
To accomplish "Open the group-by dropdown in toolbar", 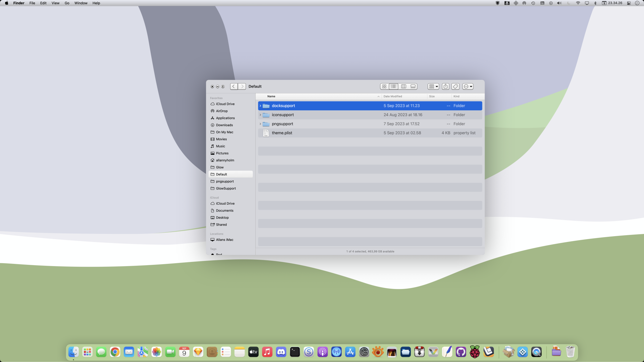I will tap(433, 87).
